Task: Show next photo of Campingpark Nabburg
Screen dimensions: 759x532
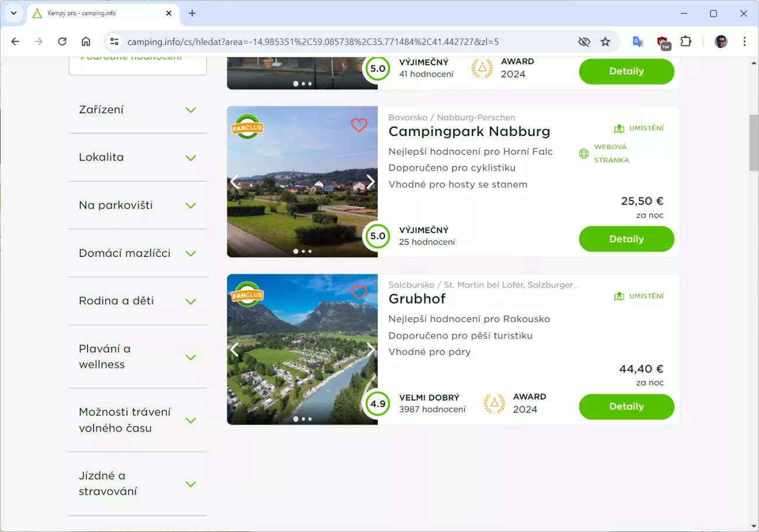Action: click(370, 182)
